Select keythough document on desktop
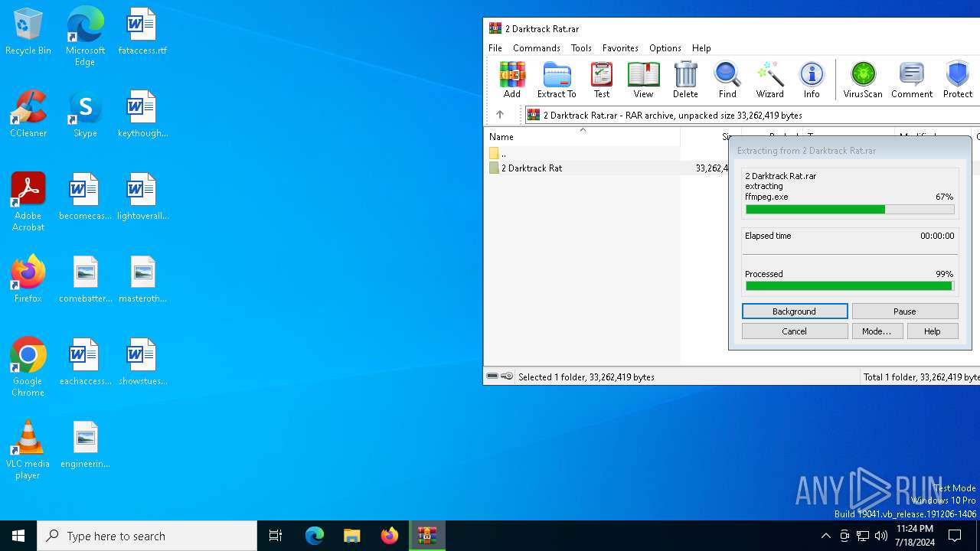The image size is (980, 551). point(142,114)
